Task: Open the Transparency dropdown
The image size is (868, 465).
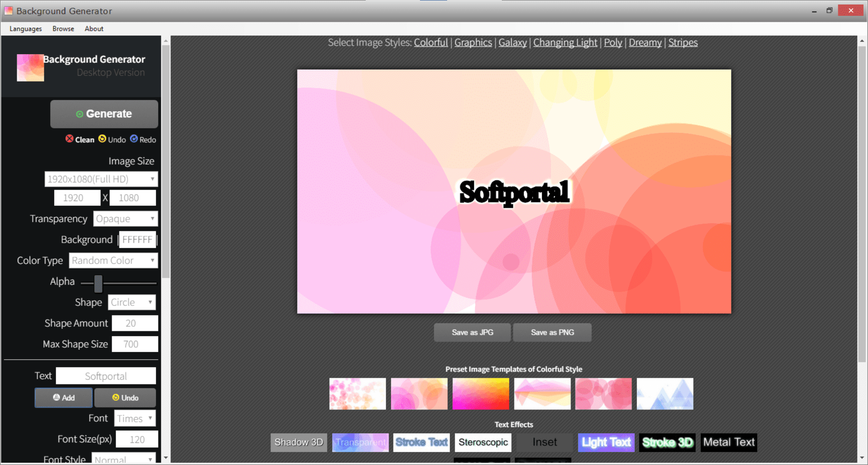Action: [126, 219]
